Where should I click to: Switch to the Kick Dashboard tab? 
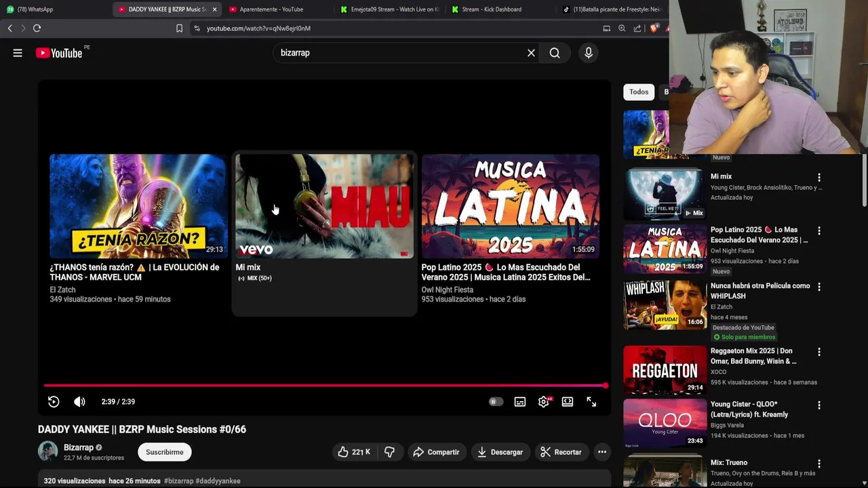point(498,9)
